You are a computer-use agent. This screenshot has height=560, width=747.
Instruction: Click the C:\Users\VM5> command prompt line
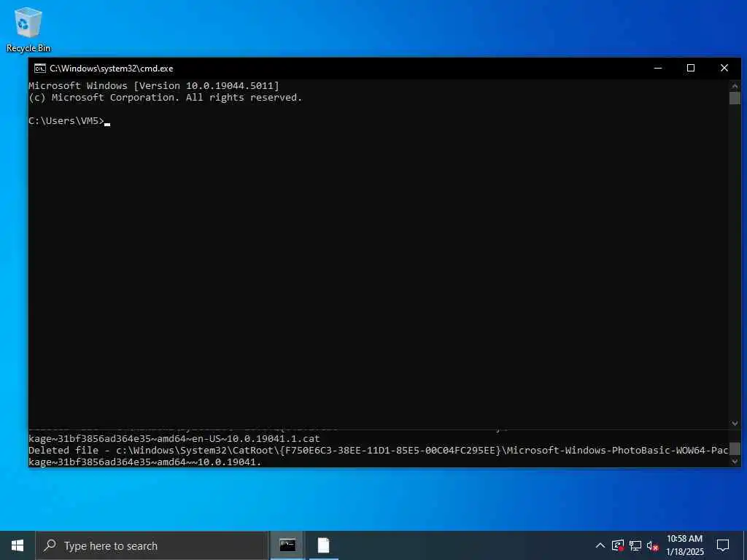[x=69, y=121]
